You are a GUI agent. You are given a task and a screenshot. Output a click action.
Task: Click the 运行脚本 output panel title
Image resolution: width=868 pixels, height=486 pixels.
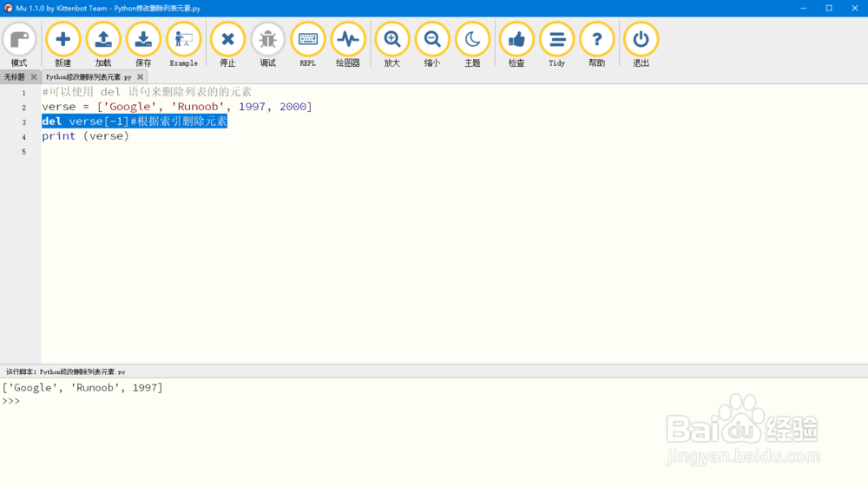65,372
